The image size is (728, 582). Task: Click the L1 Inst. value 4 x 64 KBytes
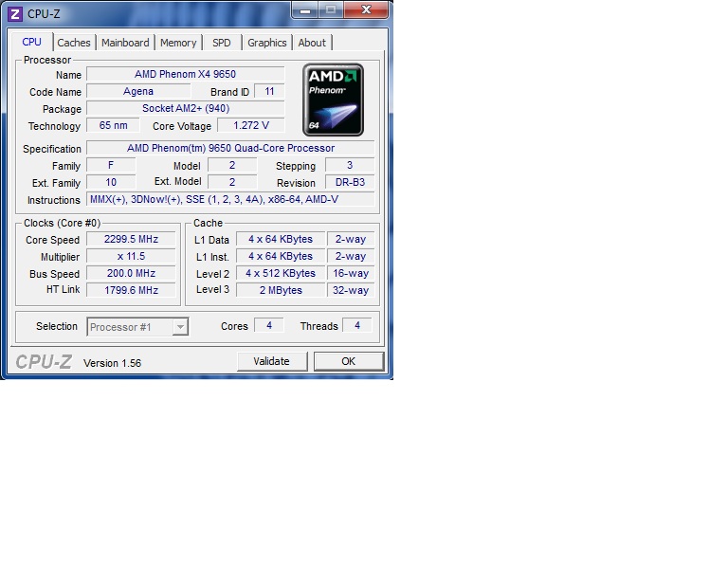click(x=281, y=256)
